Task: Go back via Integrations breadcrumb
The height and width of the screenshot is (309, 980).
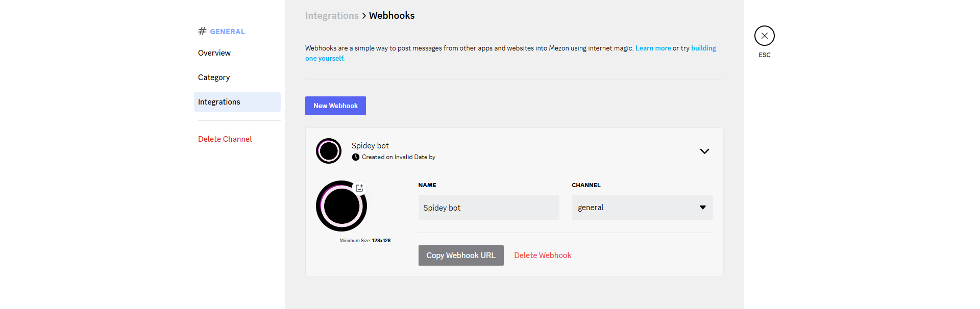Action: [x=332, y=16]
